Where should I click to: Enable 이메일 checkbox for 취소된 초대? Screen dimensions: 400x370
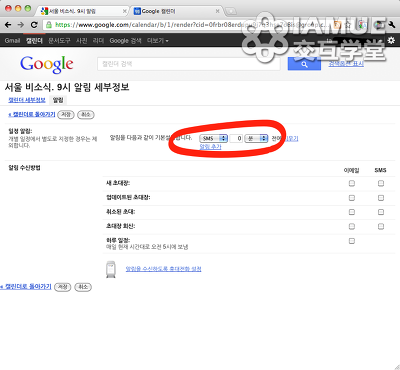tap(352, 212)
